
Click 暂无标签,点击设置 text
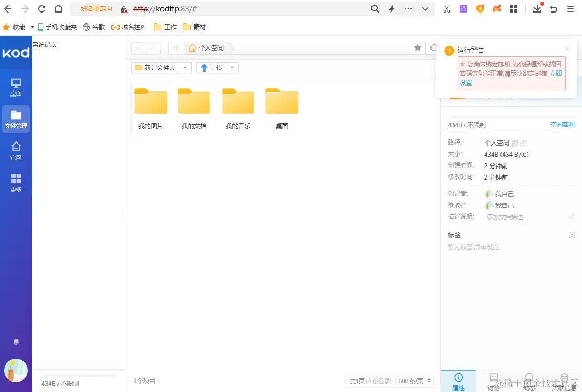click(473, 246)
